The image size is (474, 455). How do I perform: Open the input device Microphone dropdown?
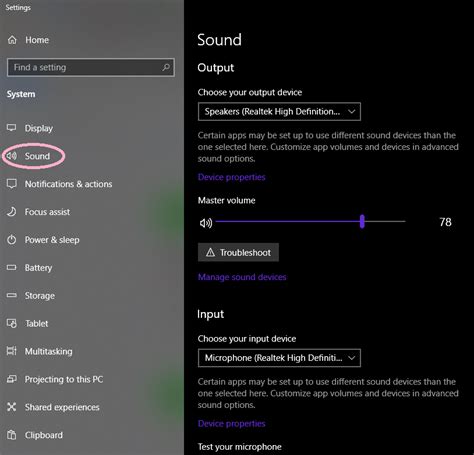coord(279,358)
